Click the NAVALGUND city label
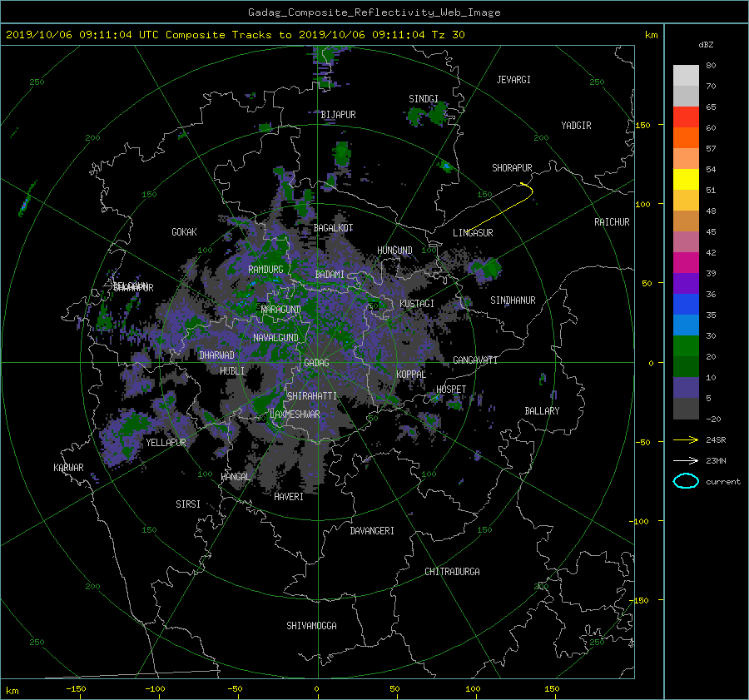Image resolution: width=749 pixels, height=700 pixels. 275,338
